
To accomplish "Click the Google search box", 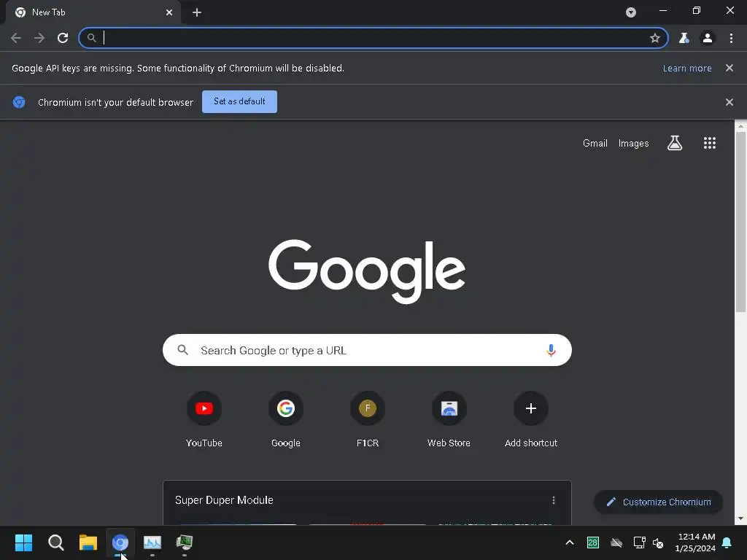I will click(x=367, y=350).
